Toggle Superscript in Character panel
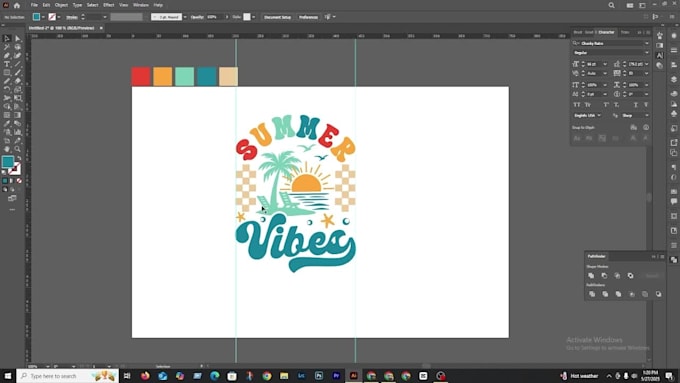680x383 pixels. pyautogui.click(x=605, y=105)
